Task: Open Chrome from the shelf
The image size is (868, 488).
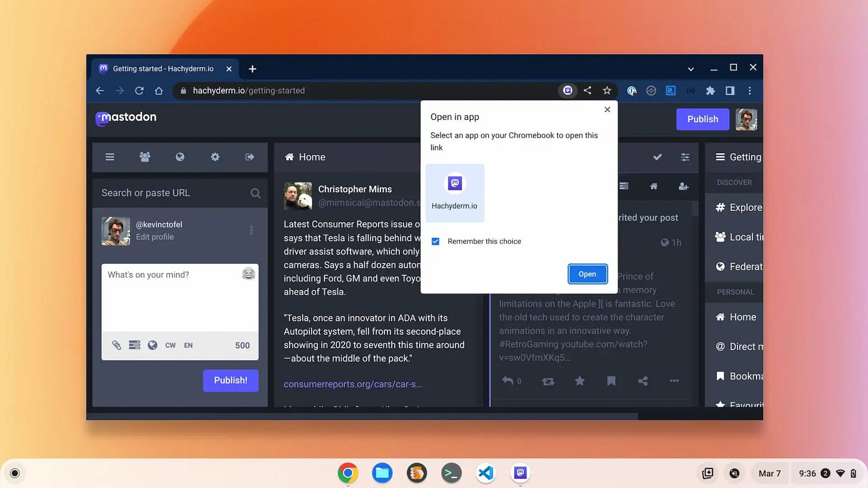Action: point(348,473)
